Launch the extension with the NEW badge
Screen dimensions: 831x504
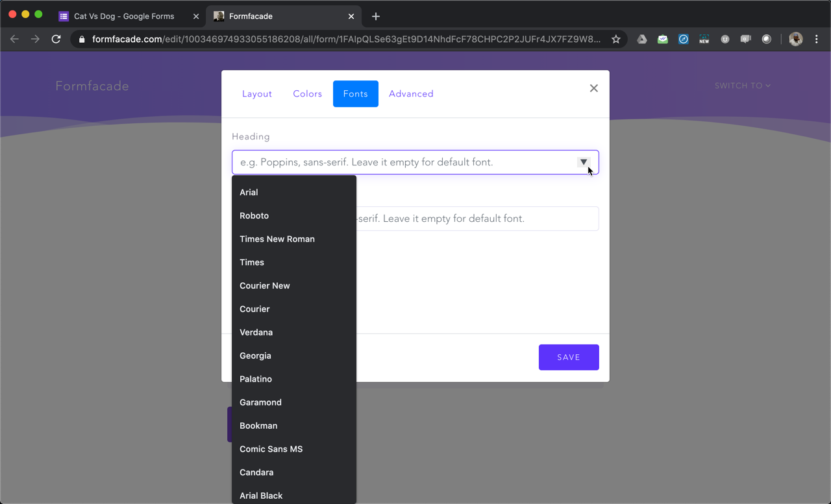click(704, 39)
